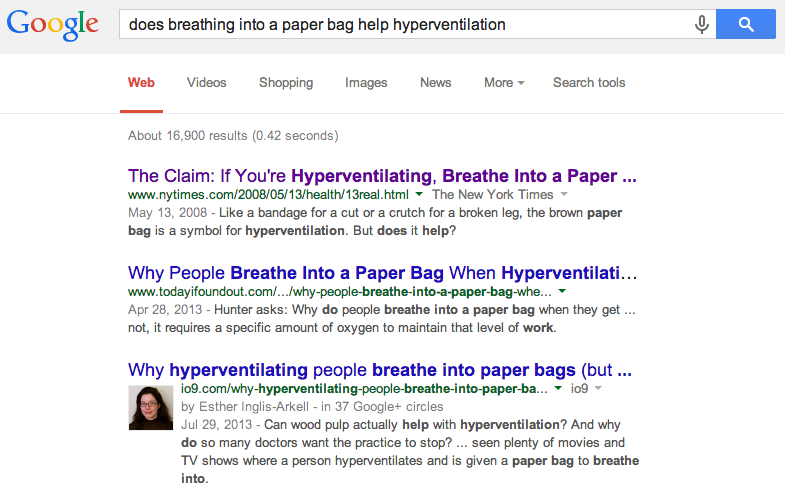Screen dimensions: 785x490
Task: Click the Jul 29, 2013 snippet date
Action: [216, 425]
